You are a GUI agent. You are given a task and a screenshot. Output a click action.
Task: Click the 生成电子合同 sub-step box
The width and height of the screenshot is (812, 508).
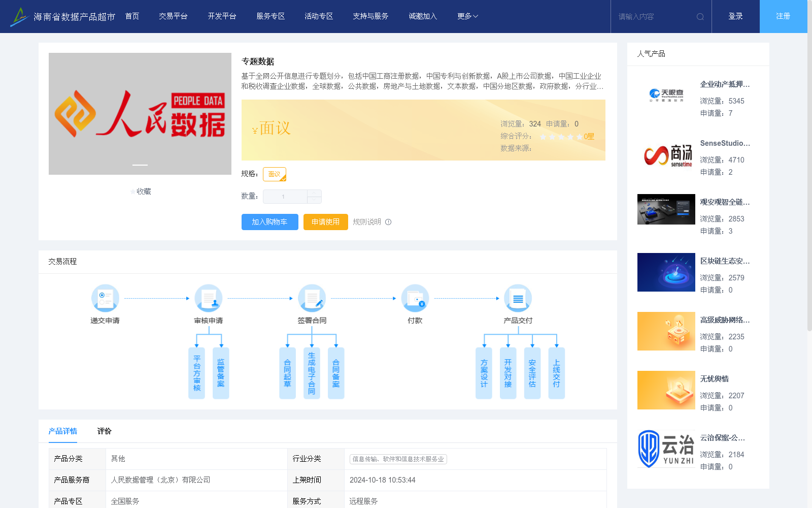click(312, 373)
